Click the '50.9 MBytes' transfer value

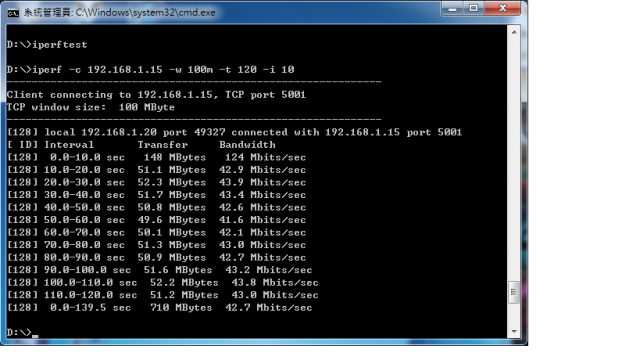(171, 258)
